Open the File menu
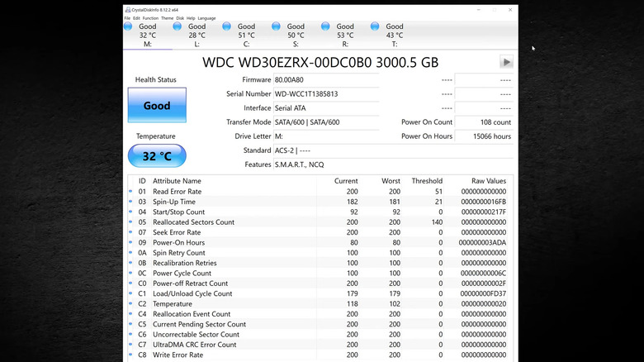The height and width of the screenshot is (362, 644). tap(128, 17)
